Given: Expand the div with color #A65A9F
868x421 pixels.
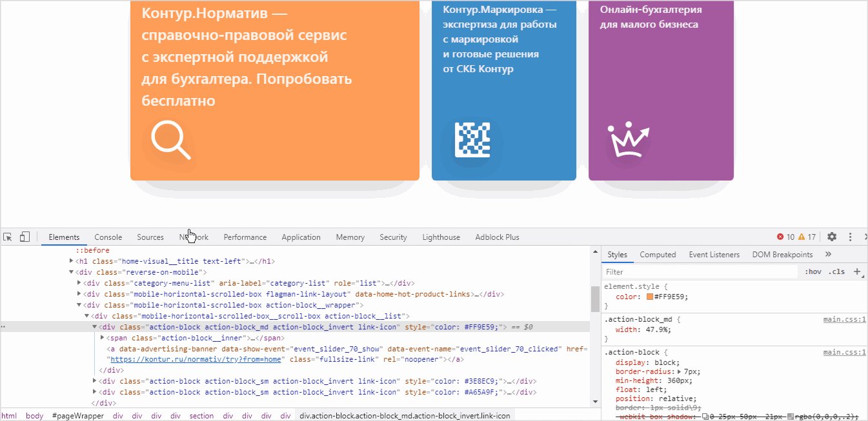Looking at the screenshot, I should coord(94,392).
